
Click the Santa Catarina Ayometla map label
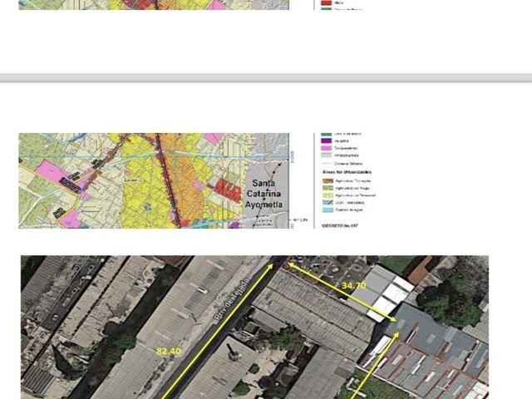pyautogui.click(x=264, y=194)
